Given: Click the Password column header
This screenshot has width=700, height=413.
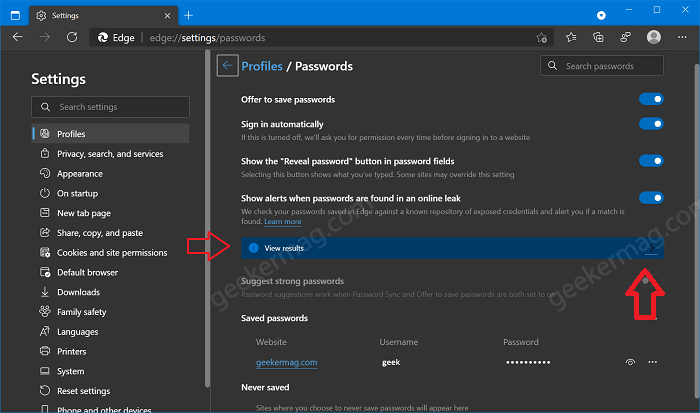Looking at the screenshot, I should [x=521, y=342].
